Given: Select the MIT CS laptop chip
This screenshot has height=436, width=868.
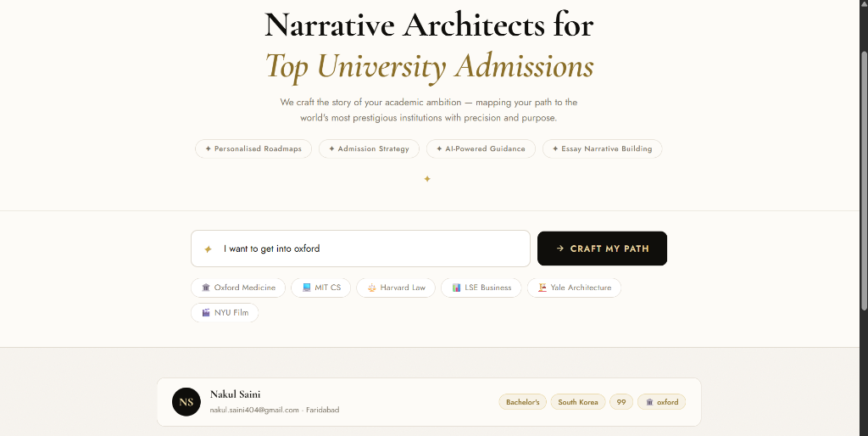Looking at the screenshot, I should tap(321, 288).
